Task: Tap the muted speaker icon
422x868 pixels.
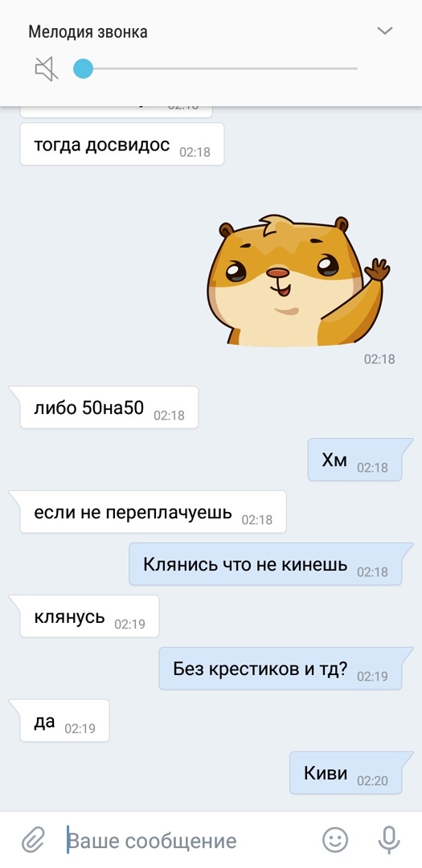Action: 47,69
